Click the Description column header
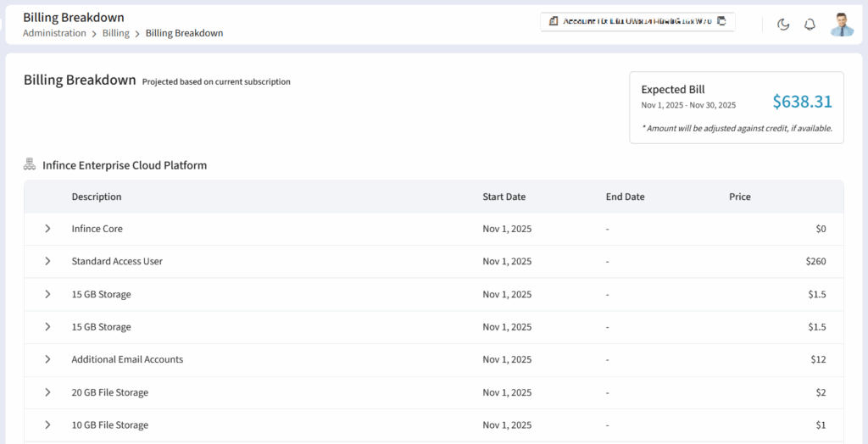 pos(97,197)
